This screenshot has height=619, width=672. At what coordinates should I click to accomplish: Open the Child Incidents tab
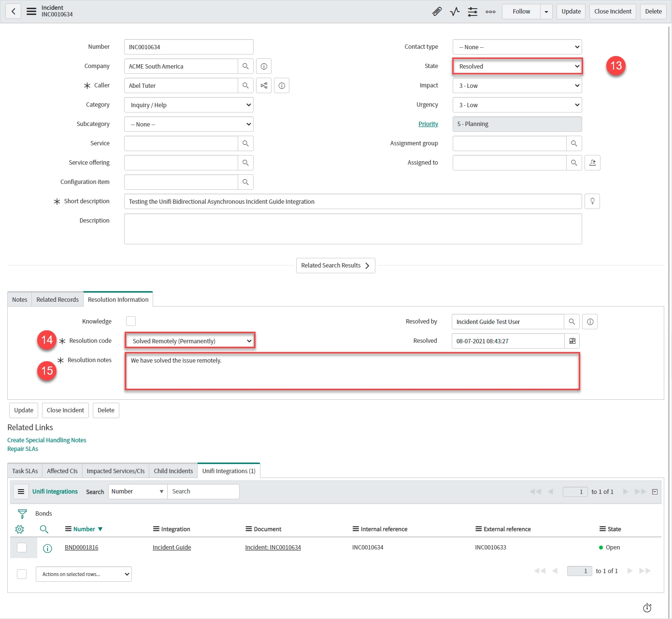click(x=173, y=471)
